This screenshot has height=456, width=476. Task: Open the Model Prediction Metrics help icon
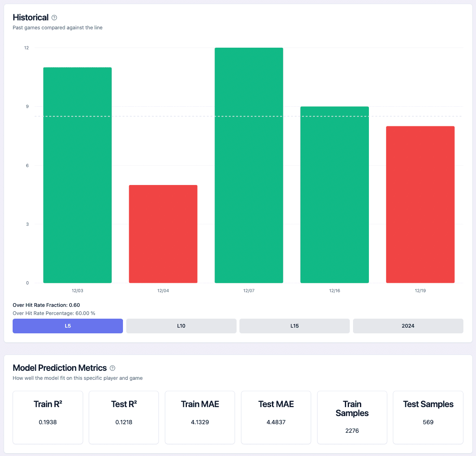pyautogui.click(x=113, y=368)
